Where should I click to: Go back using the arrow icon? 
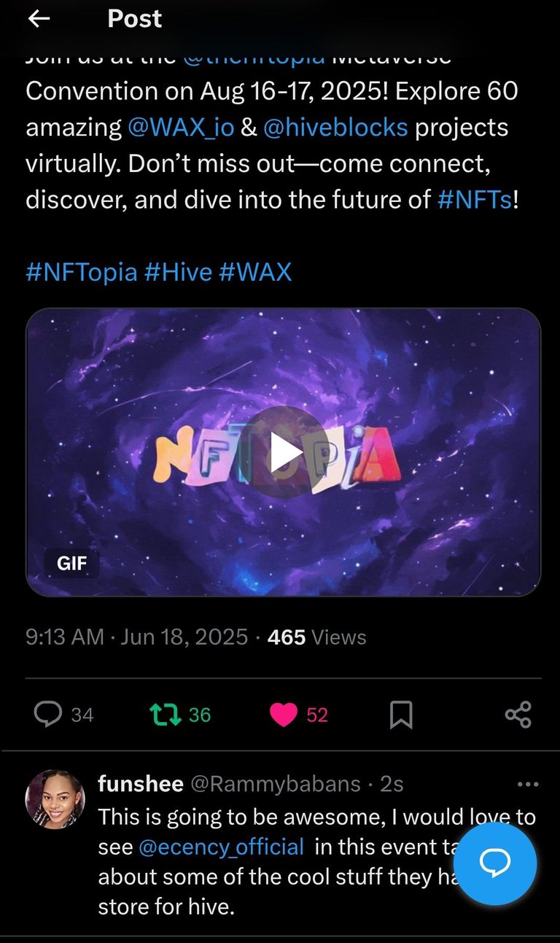pos(39,19)
